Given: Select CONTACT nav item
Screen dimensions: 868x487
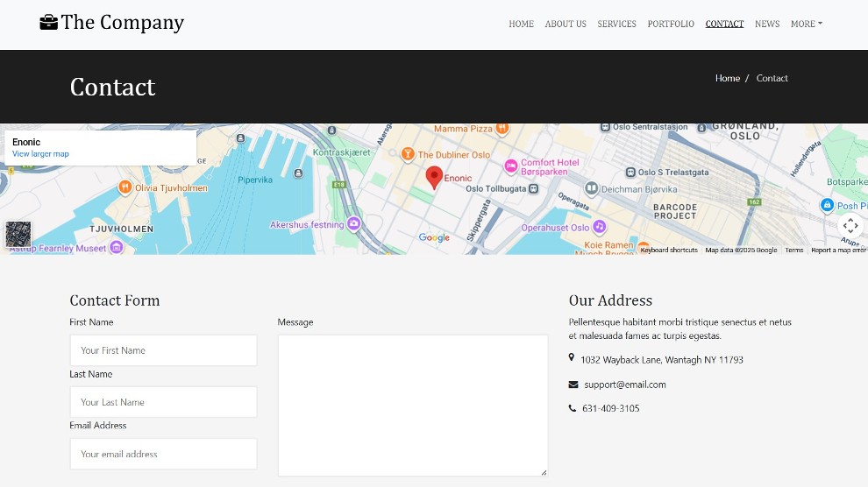Looking at the screenshot, I should coord(724,24).
